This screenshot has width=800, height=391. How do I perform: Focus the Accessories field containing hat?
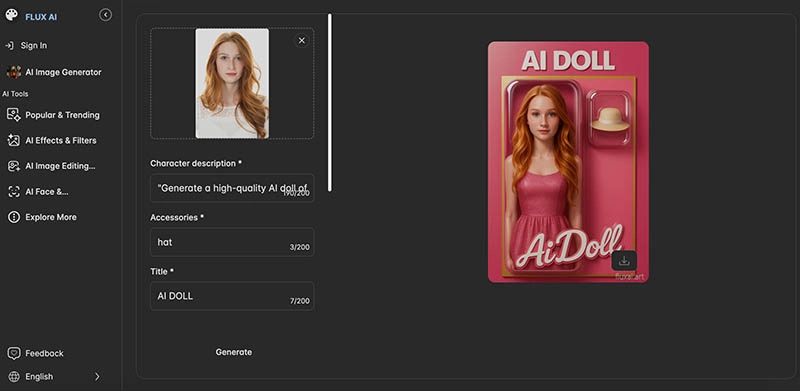click(232, 242)
